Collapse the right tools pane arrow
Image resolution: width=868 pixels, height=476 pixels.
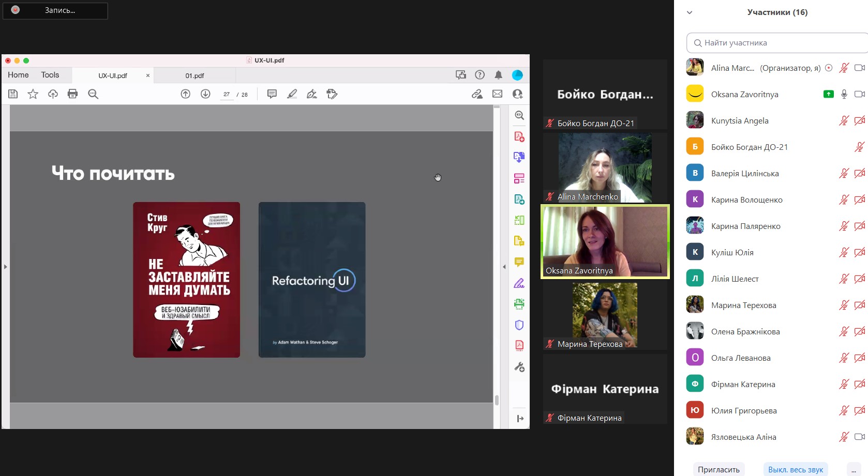[x=504, y=267]
